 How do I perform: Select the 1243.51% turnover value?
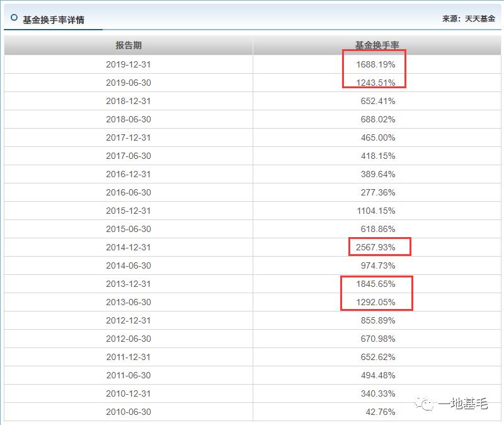(x=375, y=83)
